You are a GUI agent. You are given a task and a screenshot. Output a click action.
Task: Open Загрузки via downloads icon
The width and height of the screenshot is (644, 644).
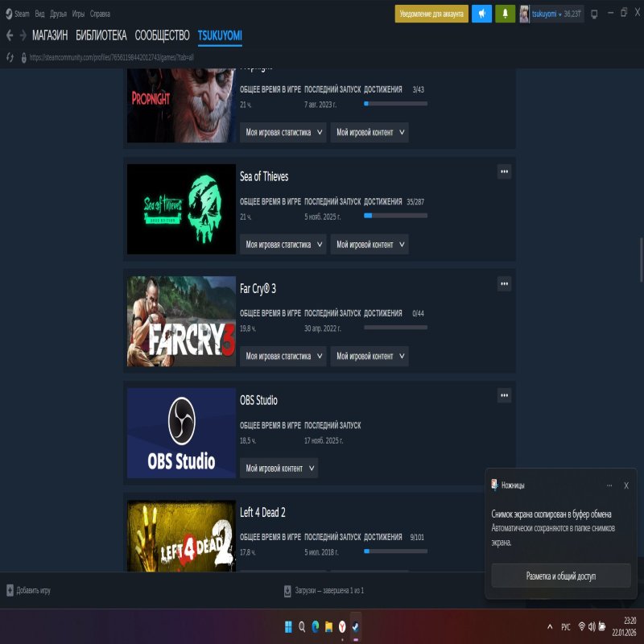click(x=287, y=589)
